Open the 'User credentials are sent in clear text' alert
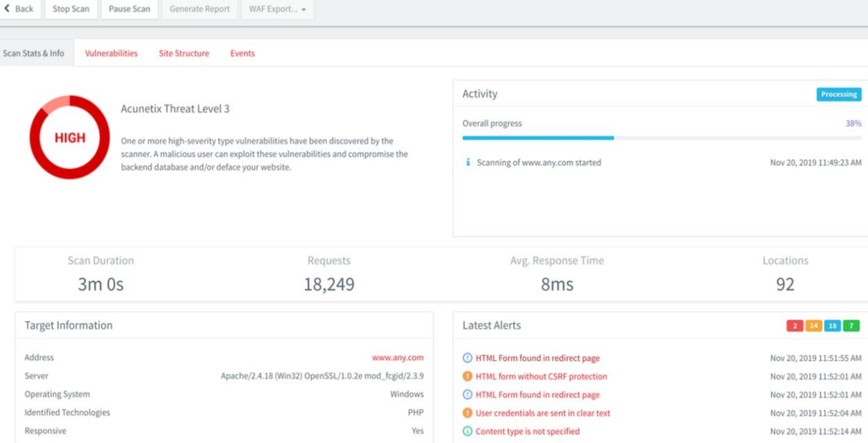The width and height of the screenshot is (868, 443). (x=543, y=413)
